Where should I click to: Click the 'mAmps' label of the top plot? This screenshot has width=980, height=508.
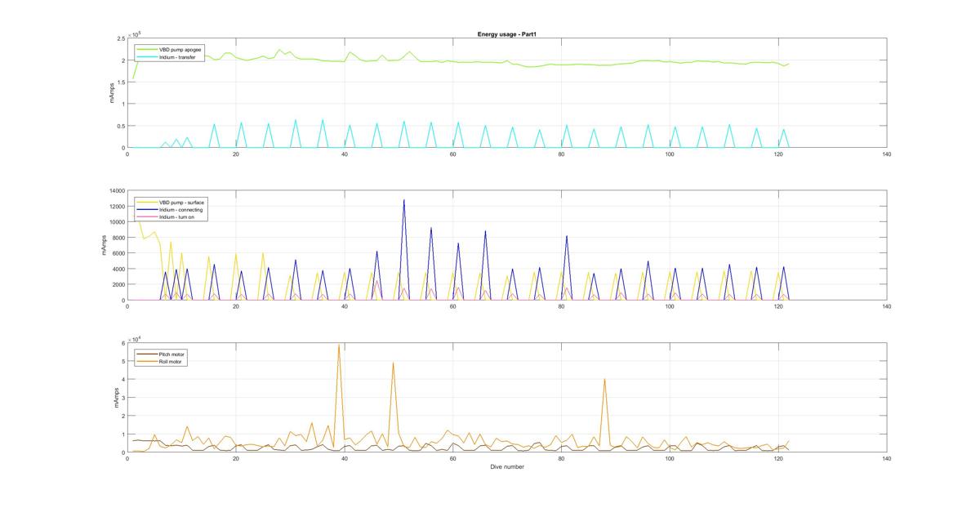(114, 93)
